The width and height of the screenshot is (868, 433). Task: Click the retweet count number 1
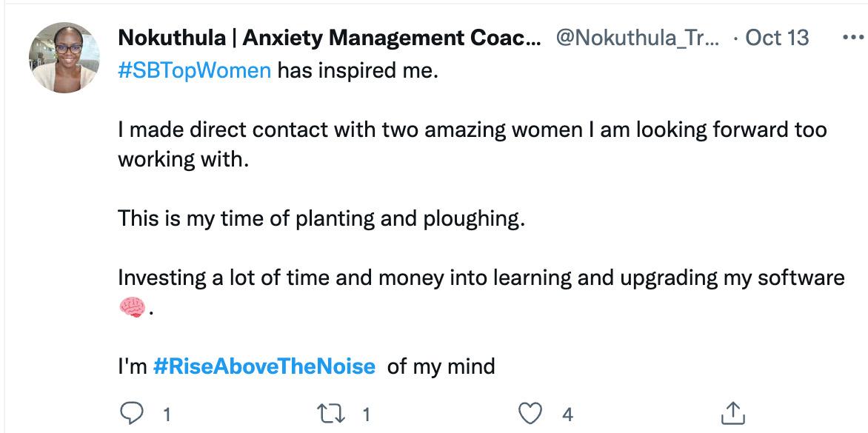365,414
